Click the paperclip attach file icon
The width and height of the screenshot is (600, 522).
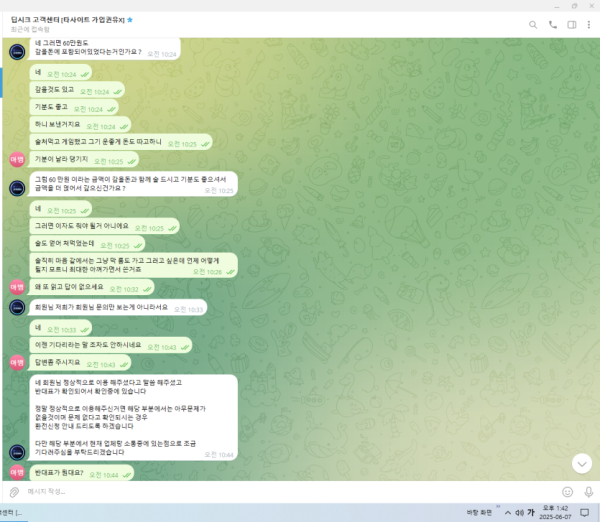(x=14, y=492)
